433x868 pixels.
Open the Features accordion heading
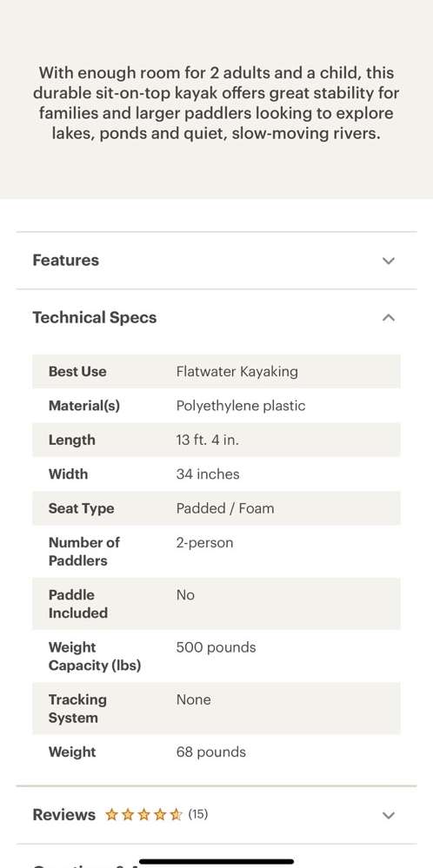(66, 260)
